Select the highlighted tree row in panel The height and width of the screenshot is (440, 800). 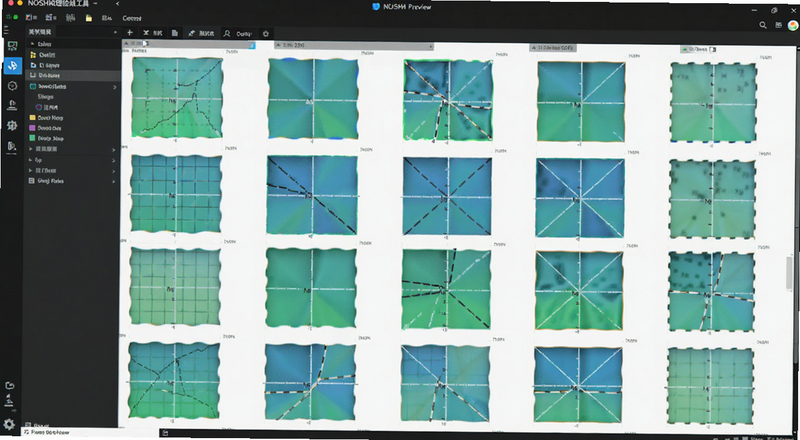click(72, 76)
